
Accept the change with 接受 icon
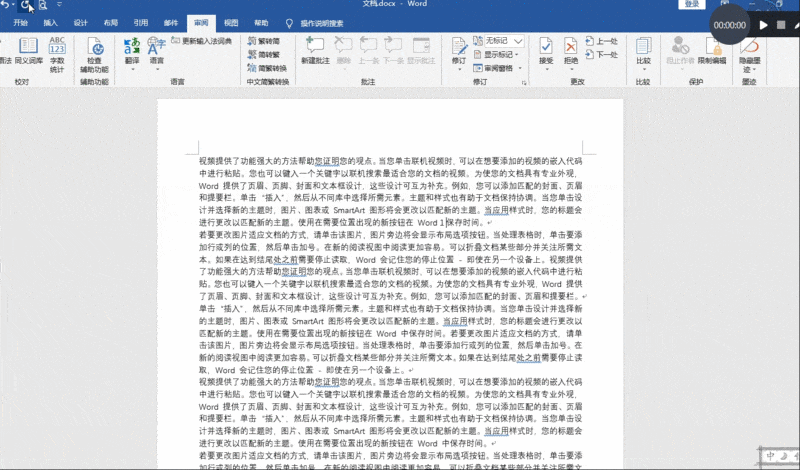pos(545,47)
